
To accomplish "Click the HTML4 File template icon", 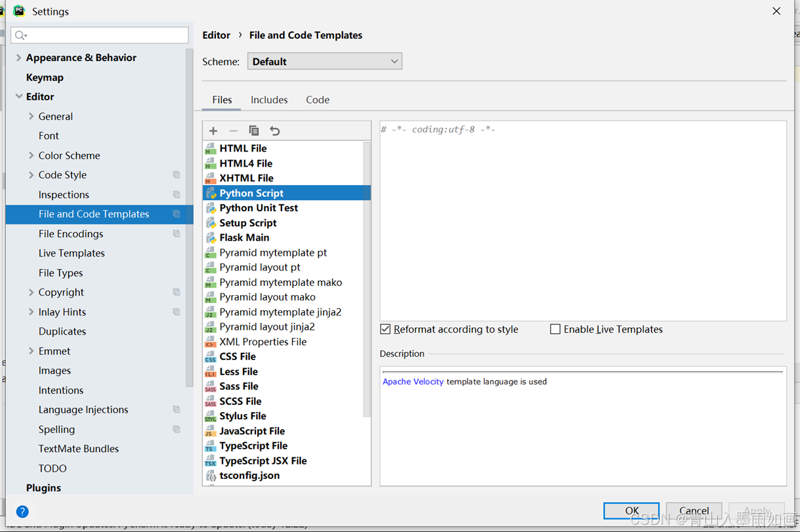I will click(211, 163).
